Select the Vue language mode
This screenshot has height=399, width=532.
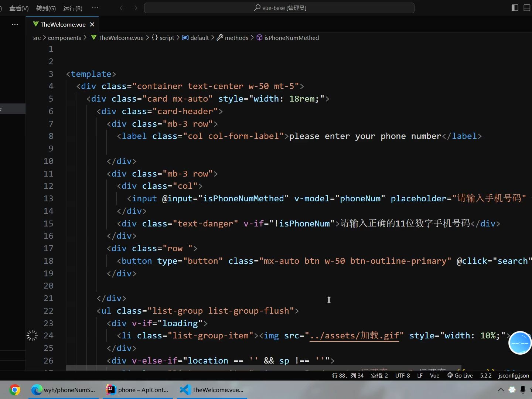click(x=434, y=375)
